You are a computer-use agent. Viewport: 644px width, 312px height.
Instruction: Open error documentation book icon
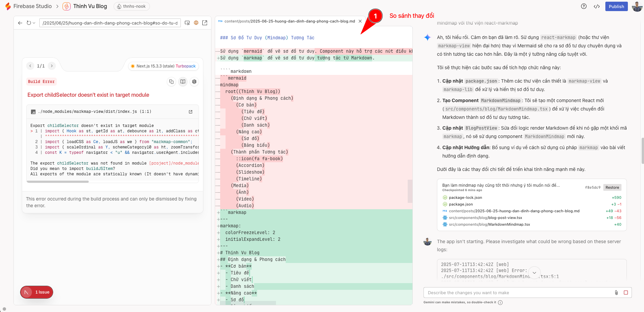tap(183, 82)
